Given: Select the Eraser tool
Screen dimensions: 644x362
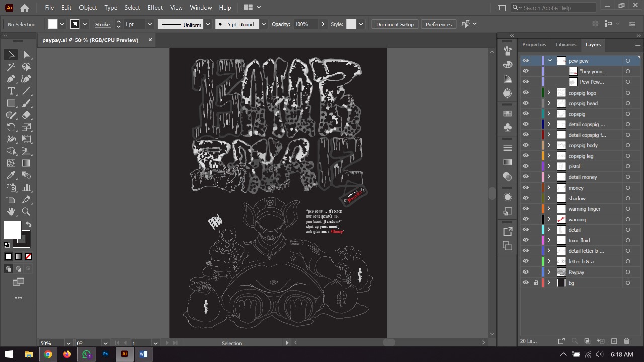Looking at the screenshot, I should [x=26, y=115].
